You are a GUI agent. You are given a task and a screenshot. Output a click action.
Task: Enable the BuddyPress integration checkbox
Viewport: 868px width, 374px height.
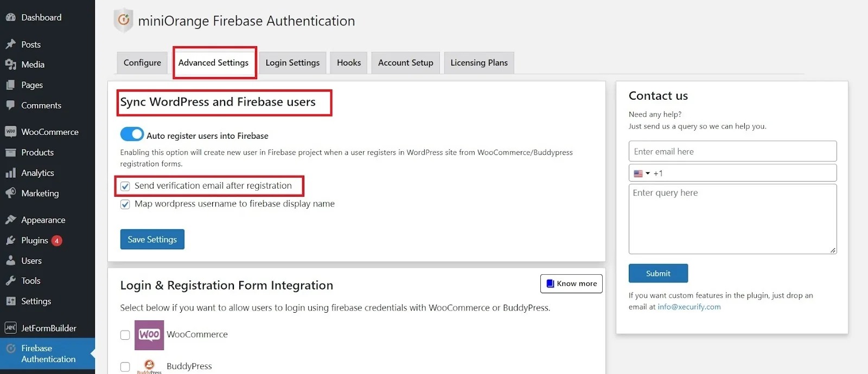125,366
